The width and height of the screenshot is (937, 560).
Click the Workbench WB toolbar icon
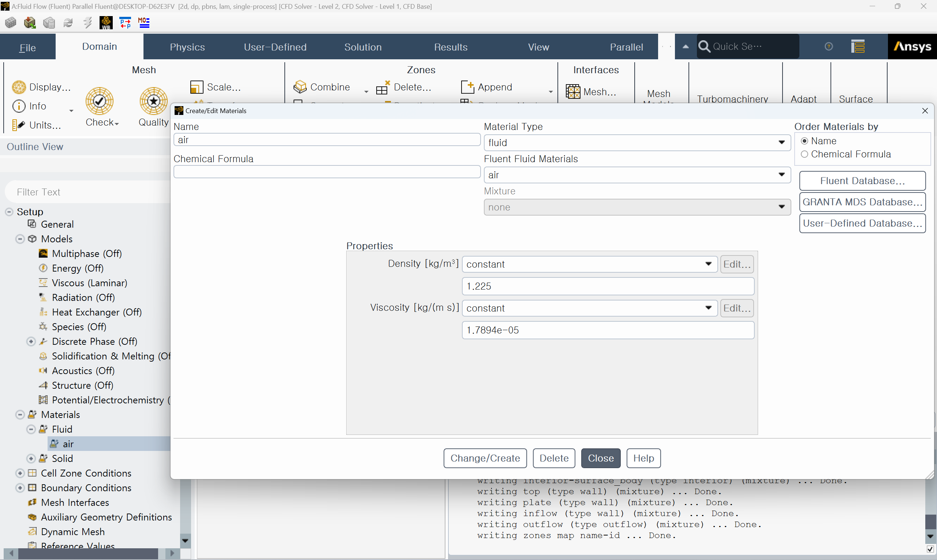[106, 23]
